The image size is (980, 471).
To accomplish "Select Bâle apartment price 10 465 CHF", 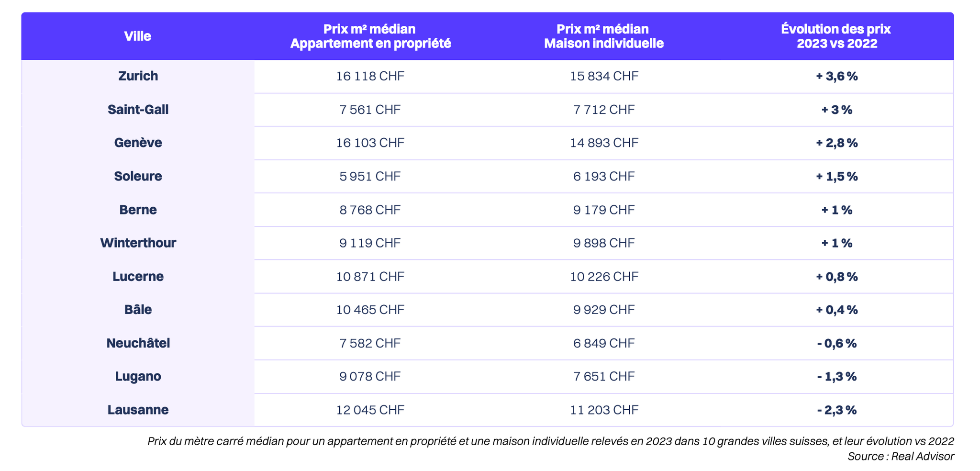I will pyautogui.click(x=370, y=310).
